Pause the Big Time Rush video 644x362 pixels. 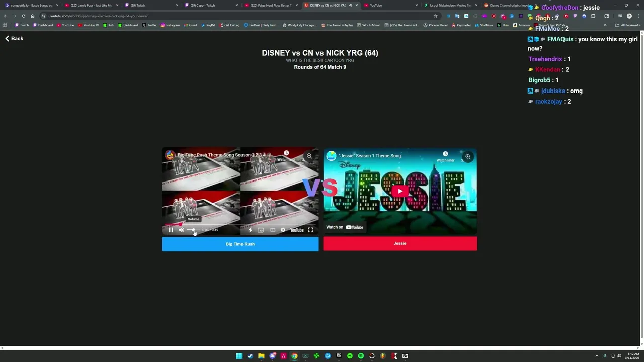(x=171, y=230)
